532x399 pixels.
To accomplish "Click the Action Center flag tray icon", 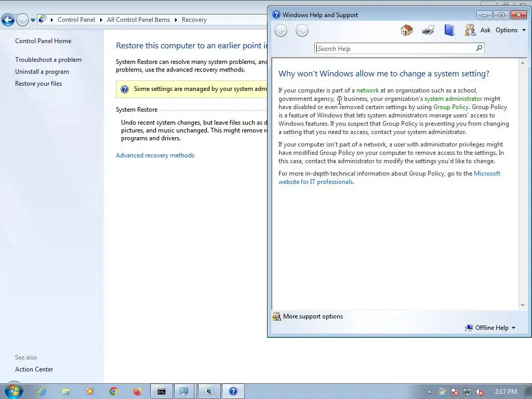I will (454, 392).
